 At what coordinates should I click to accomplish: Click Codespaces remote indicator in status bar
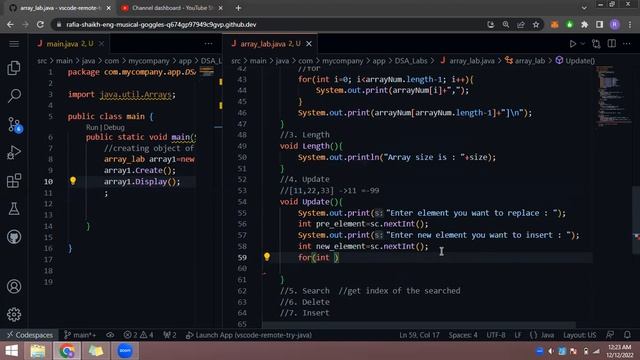click(x=30, y=335)
